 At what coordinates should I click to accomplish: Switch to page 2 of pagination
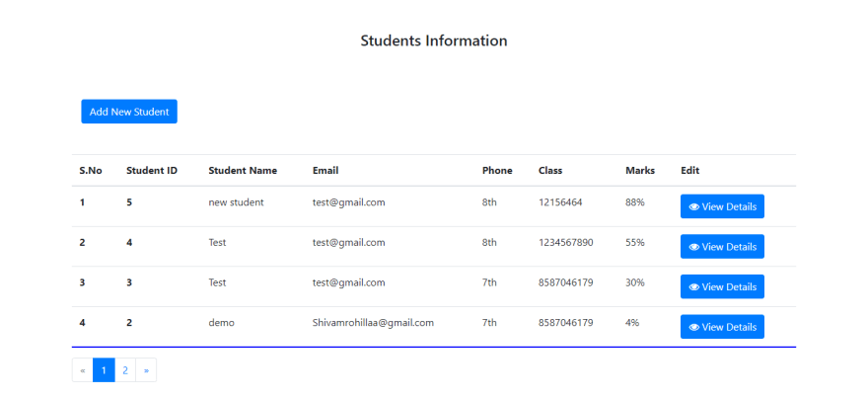[x=125, y=370]
